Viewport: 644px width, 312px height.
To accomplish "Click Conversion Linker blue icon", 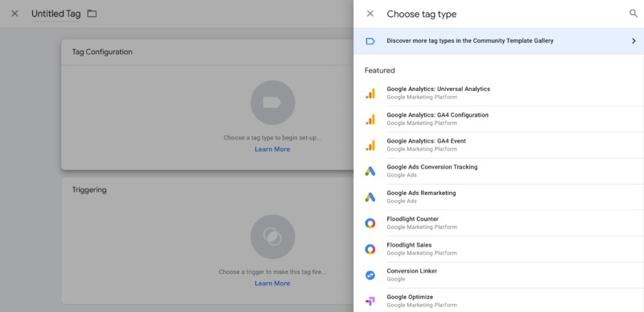I will tap(370, 276).
